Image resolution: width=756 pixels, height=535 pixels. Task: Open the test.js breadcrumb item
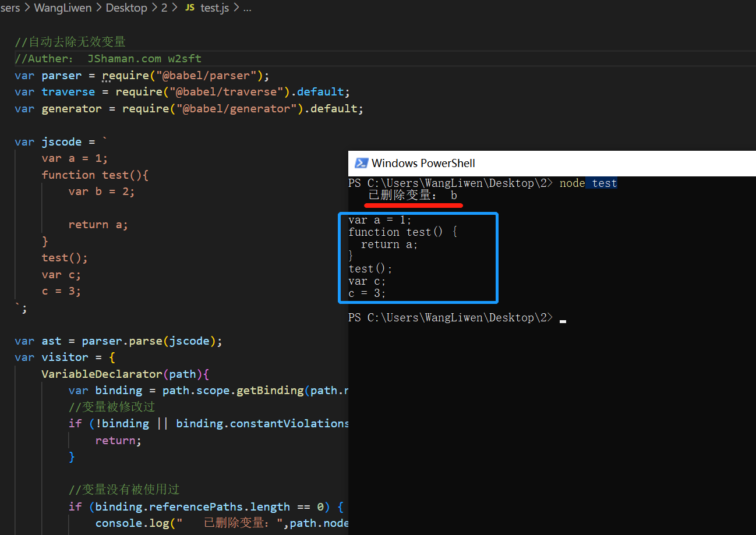tap(214, 9)
